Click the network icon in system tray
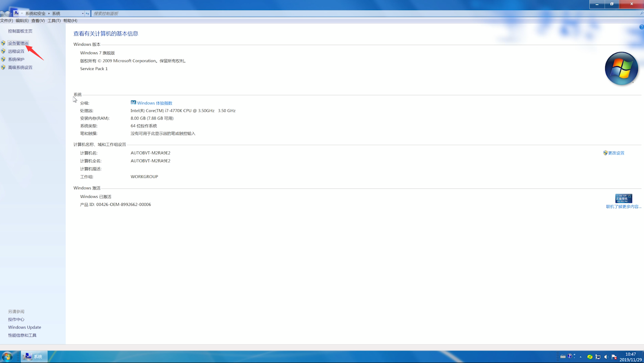The width and height of the screenshot is (644, 363). click(598, 357)
